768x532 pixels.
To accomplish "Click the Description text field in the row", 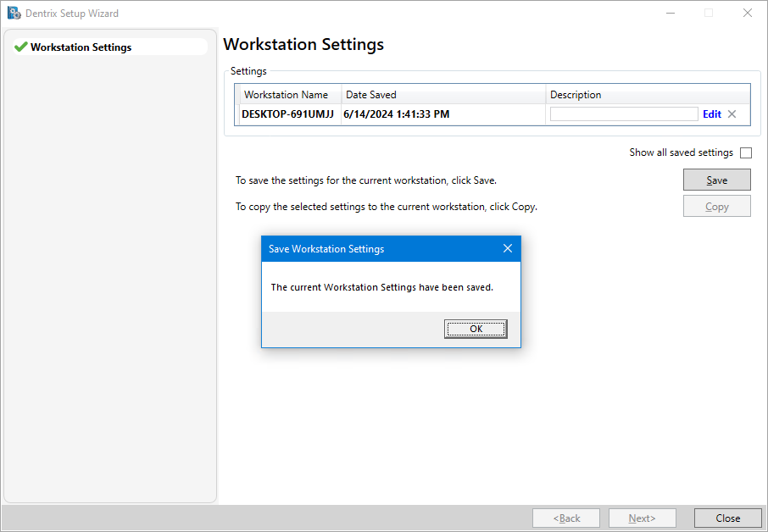I will (624, 114).
